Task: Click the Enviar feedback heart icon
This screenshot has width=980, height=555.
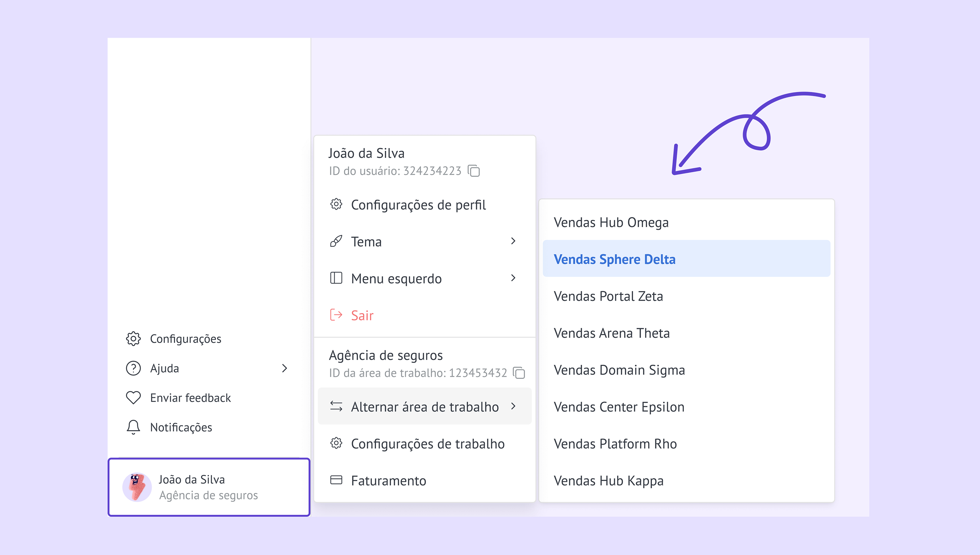Action: [133, 398]
